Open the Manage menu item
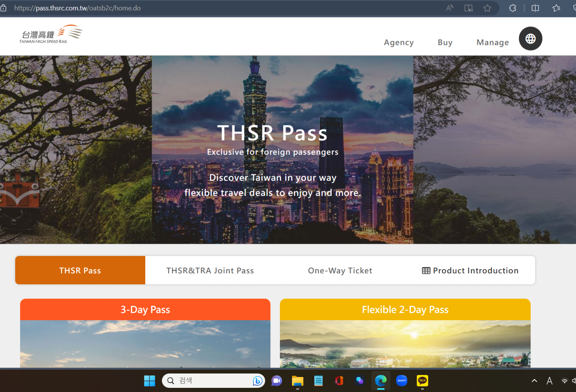The height and width of the screenshot is (392, 576). pyautogui.click(x=492, y=42)
